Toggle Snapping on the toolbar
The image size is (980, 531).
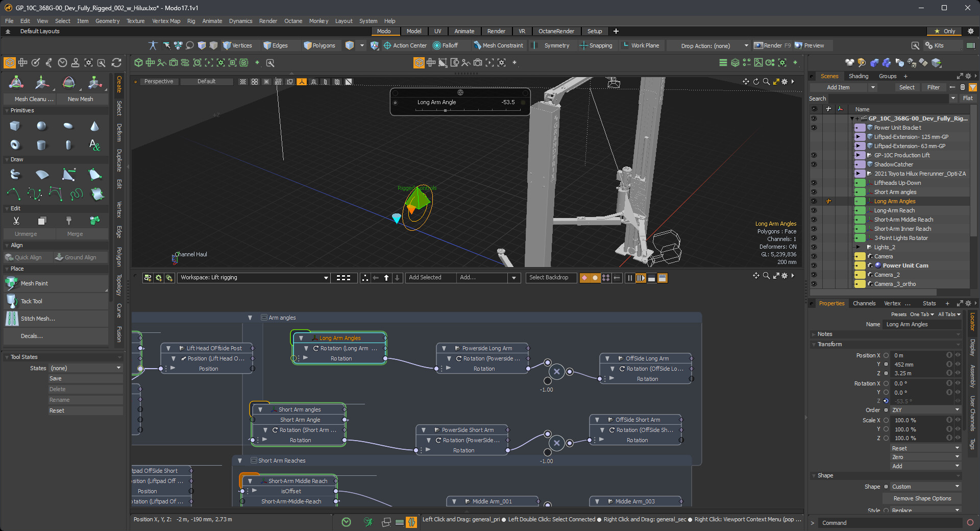pyautogui.click(x=596, y=45)
